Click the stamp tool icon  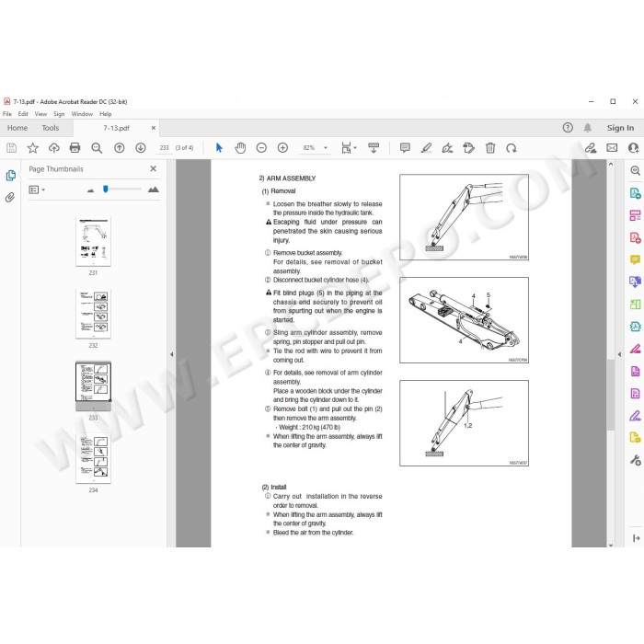(468, 148)
